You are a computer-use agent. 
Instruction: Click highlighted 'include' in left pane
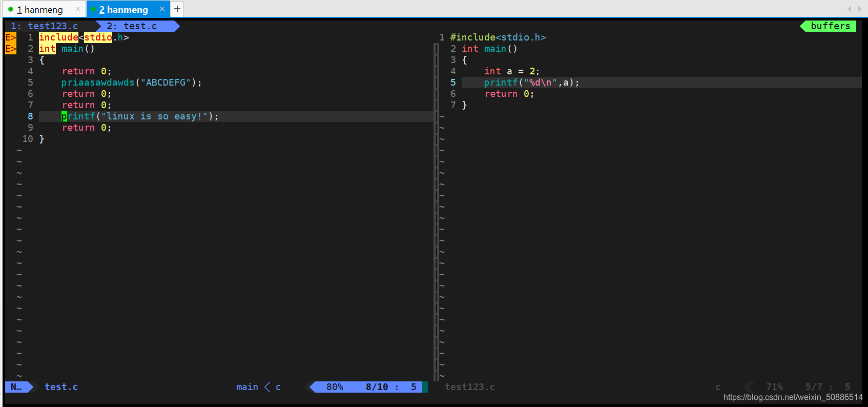[58, 37]
